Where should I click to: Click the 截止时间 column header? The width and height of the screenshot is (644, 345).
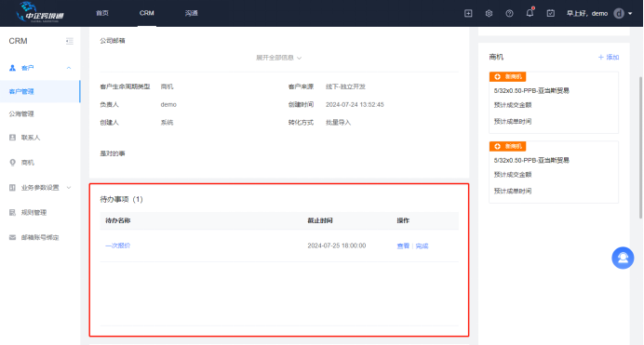coord(320,220)
